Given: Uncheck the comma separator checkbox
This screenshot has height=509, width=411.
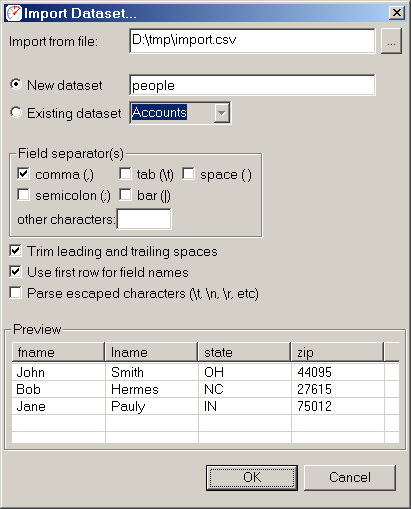Looking at the screenshot, I should (23, 174).
